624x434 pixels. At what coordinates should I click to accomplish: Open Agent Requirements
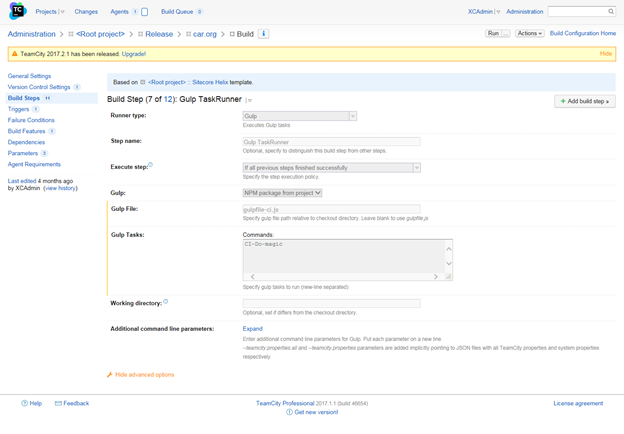coord(34,164)
